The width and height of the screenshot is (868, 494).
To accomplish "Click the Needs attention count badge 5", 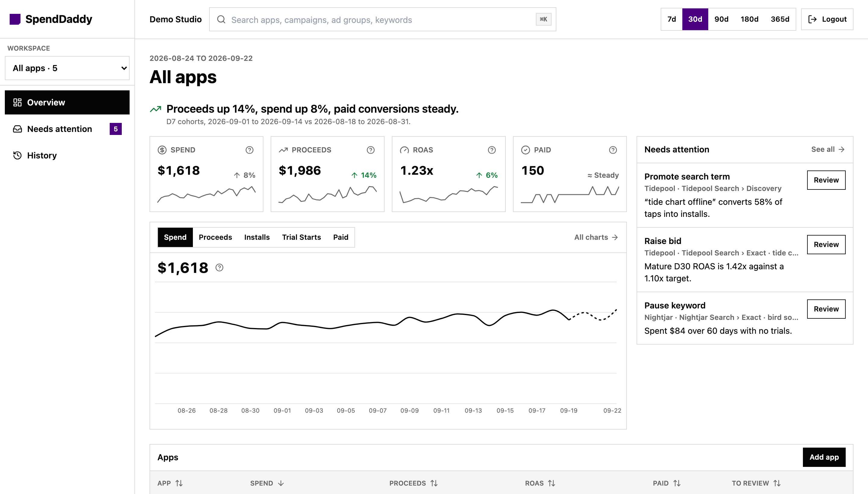I will 116,129.
